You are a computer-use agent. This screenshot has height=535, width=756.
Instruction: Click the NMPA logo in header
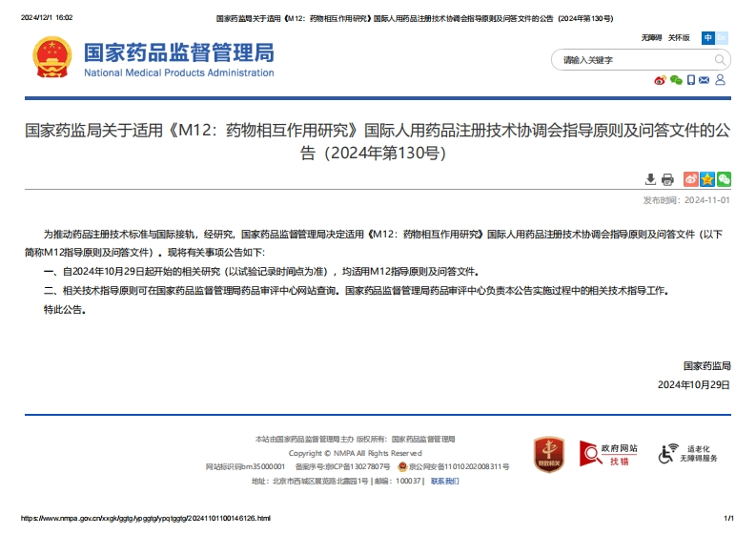click(153, 58)
